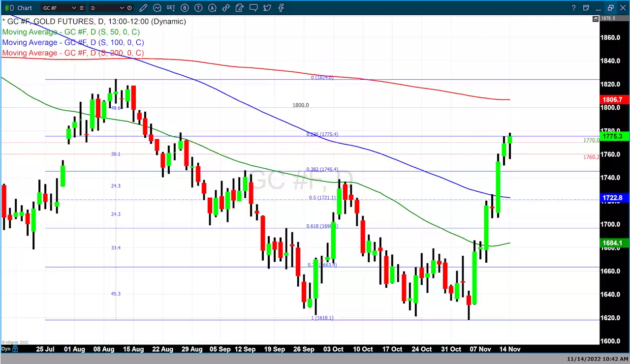The image size is (630, 364).
Task: Click the circled A icon
Action: pos(212,8)
